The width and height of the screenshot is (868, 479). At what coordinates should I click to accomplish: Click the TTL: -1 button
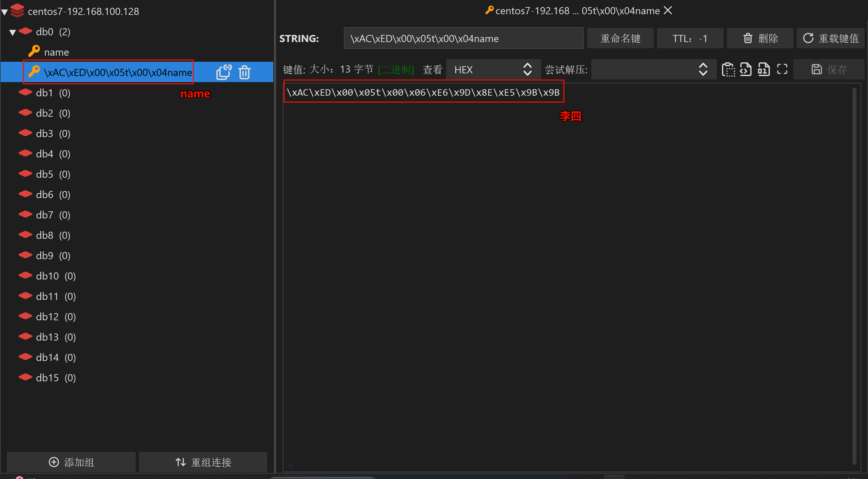[690, 39]
